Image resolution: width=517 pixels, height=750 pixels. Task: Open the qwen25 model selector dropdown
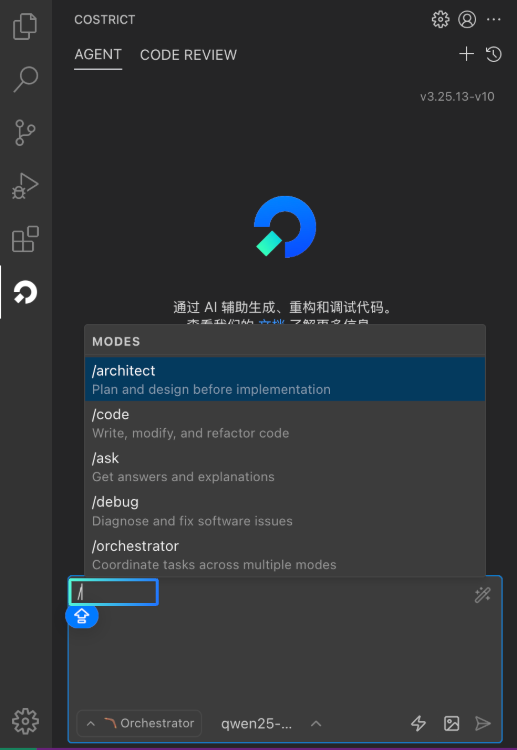pos(271,724)
